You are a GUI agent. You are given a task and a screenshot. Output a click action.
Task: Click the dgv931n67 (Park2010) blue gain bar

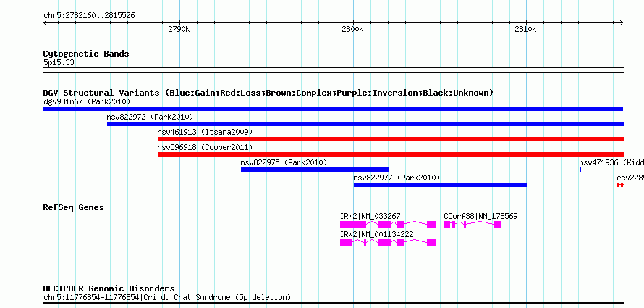333,109
